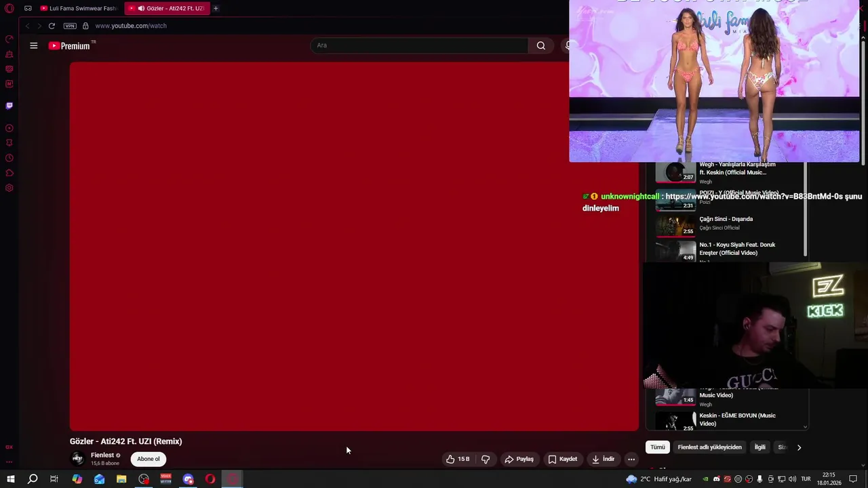Click the YouTube search magnifier button
Image resolution: width=868 pixels, height=488 pixels.
540,45
